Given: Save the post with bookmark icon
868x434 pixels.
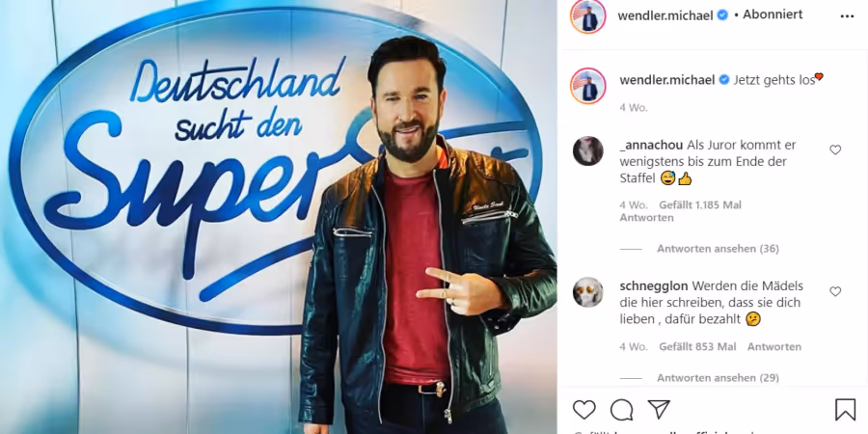Looking at the screenshot, I should tap(845, 410).
